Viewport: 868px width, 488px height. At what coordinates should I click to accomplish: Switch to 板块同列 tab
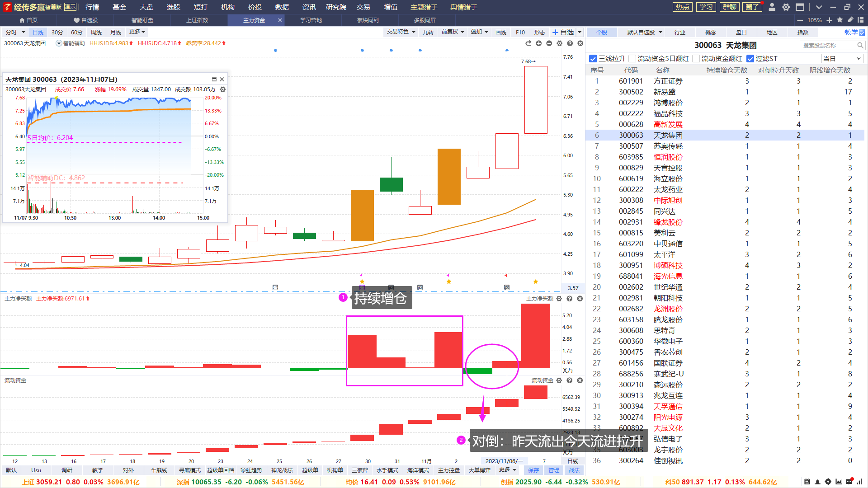point(368,20)
